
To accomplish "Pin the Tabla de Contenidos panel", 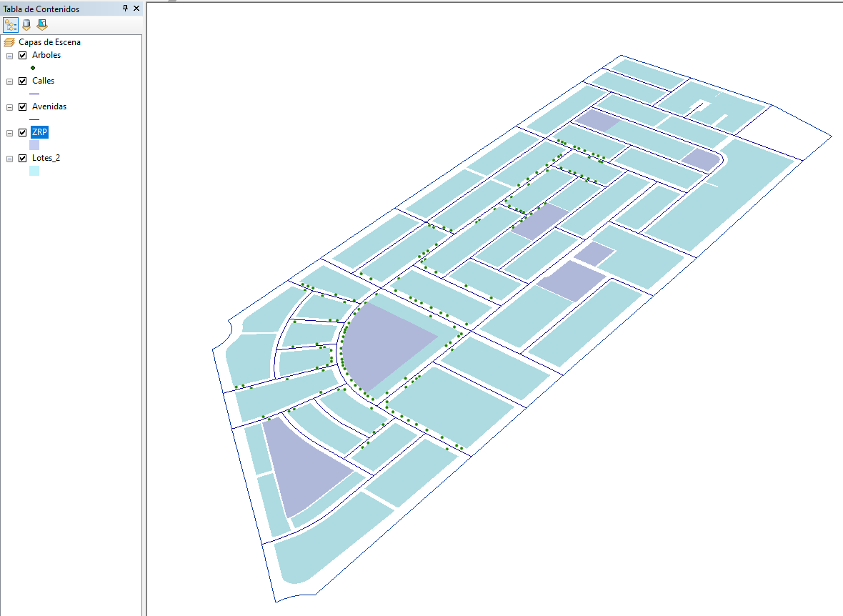I will [126, 8].
